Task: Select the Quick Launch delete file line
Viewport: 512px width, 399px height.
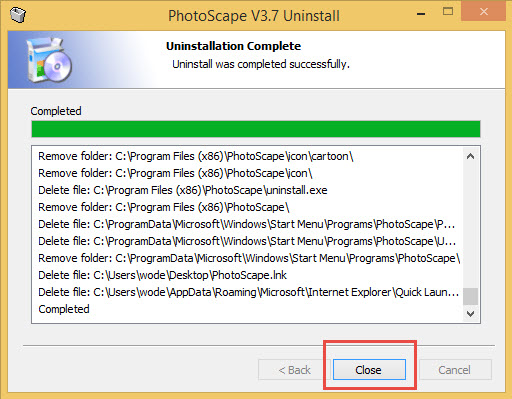Action: click(x=249, y=292)
